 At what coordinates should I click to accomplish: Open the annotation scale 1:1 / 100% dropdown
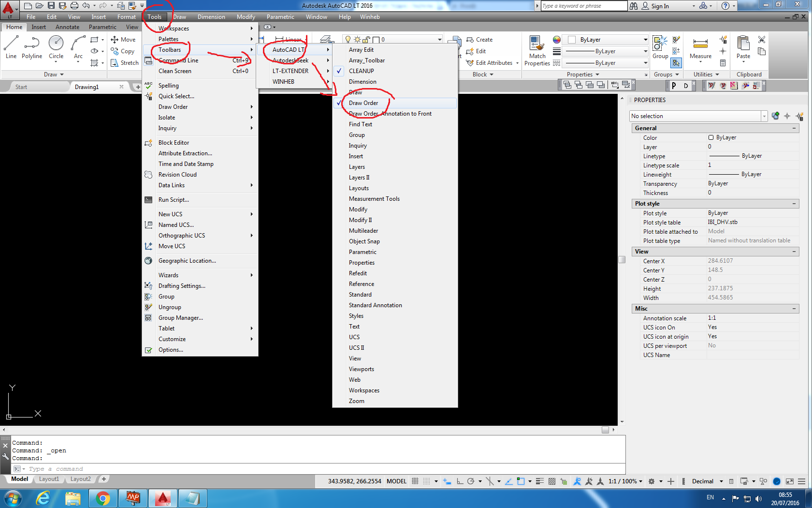(625, 481)
